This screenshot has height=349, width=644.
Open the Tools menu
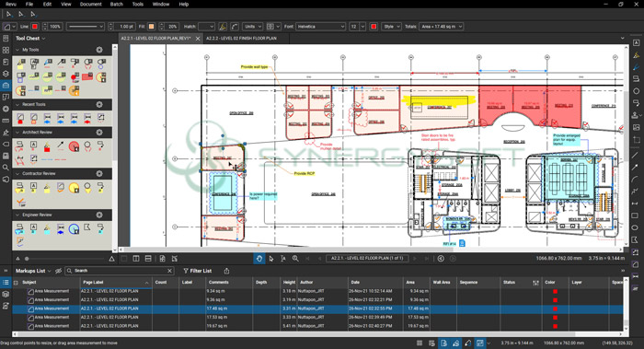click(138, 4)
